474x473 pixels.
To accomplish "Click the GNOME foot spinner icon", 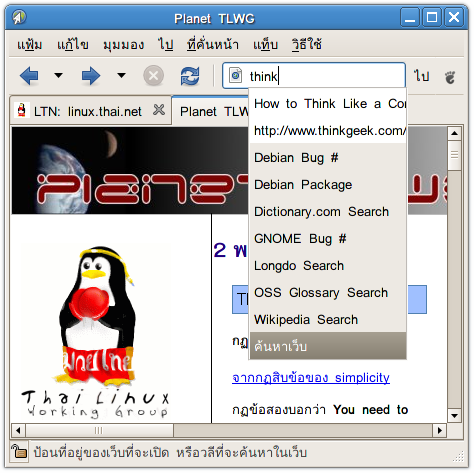I will coord(450,77).
